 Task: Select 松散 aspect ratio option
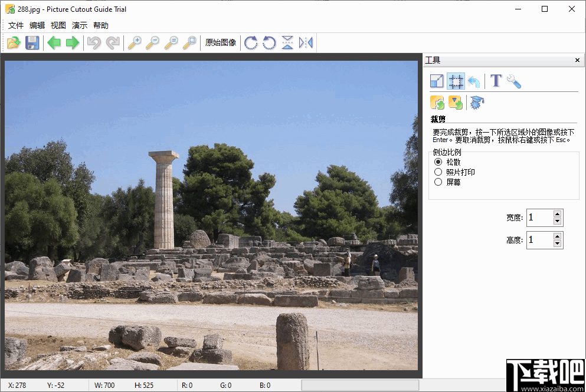click(447, 162)
